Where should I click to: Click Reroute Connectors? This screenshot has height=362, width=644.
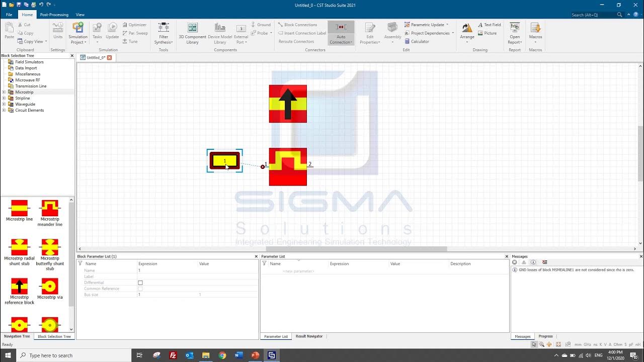pos(296,41)
